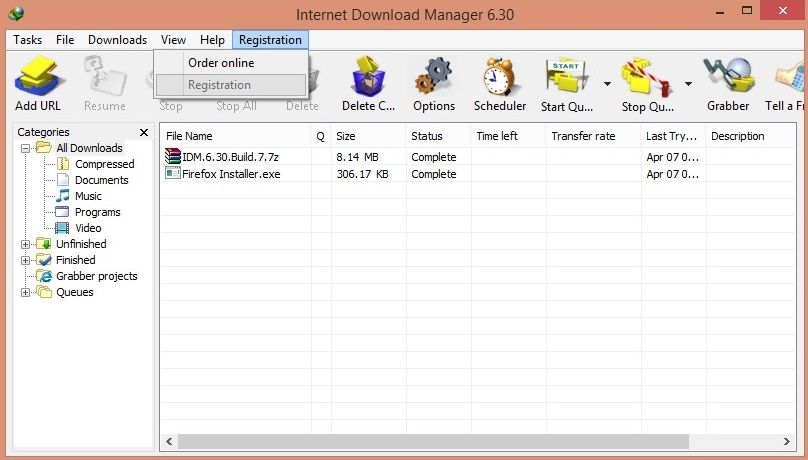The height and width of the screenshot is (460, 808).
Task: Click the Video film category icon
Action: tap(62, 228)
